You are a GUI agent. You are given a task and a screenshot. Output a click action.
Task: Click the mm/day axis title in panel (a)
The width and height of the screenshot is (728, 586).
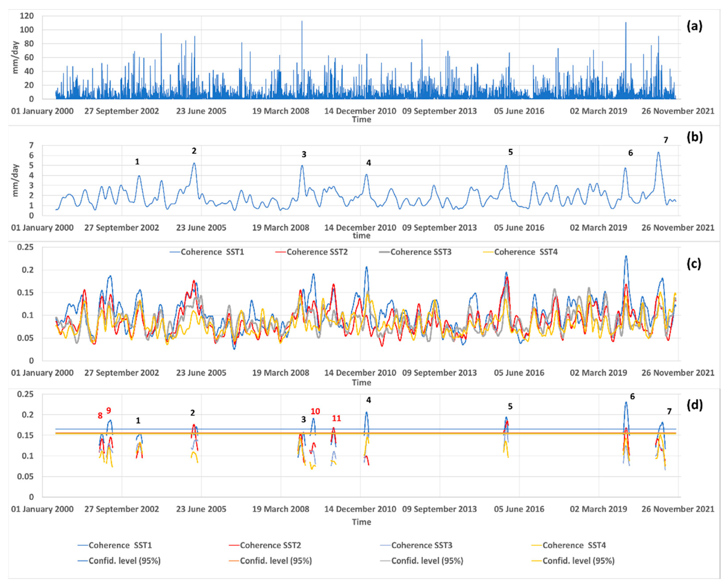coord(15,57)
